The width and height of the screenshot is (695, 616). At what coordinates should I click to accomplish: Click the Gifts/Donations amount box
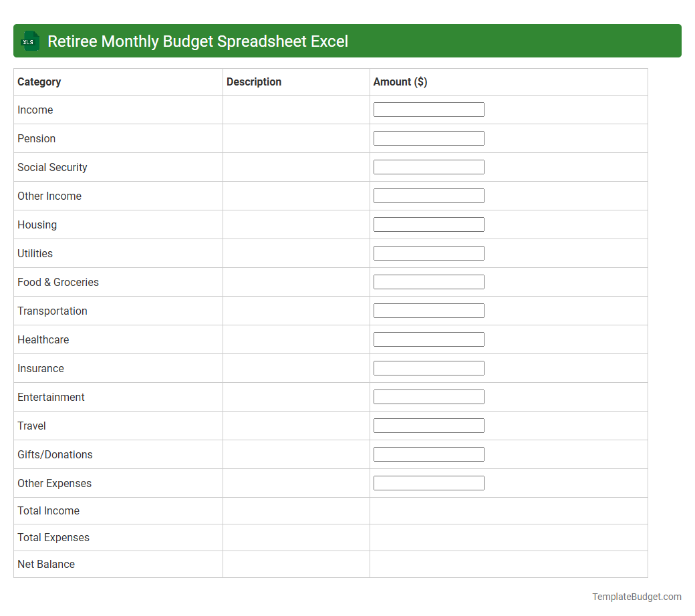(x=429, y=454)
